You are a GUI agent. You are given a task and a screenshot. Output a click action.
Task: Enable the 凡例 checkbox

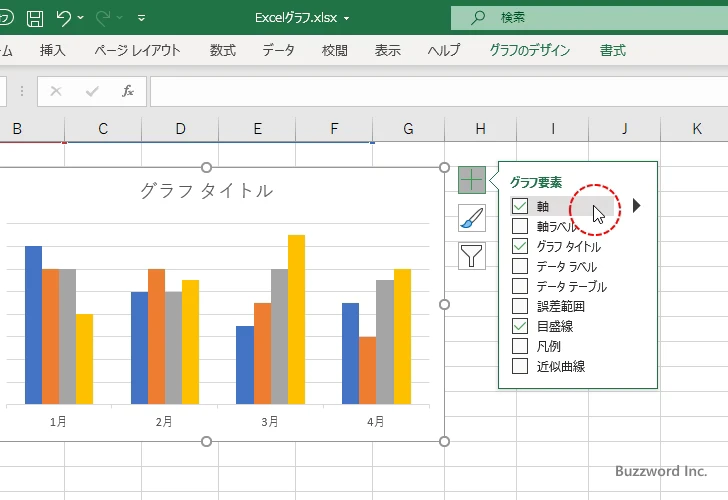coord(520,346)
